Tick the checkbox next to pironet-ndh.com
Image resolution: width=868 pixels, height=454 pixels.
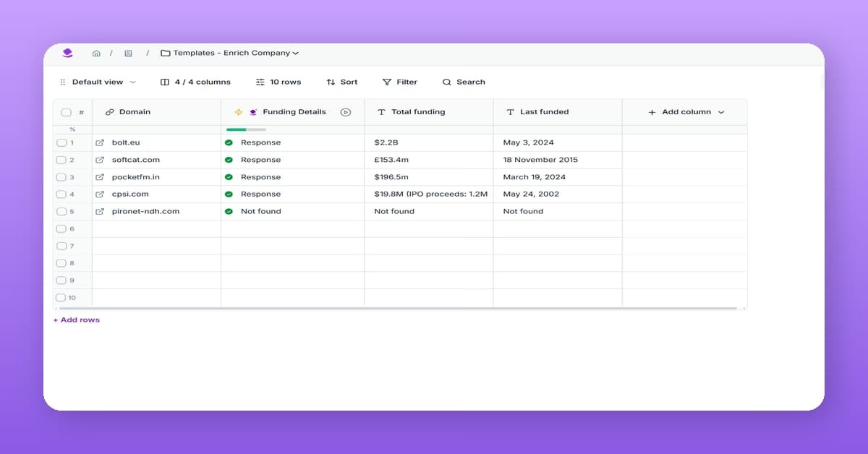click(62, 211)
